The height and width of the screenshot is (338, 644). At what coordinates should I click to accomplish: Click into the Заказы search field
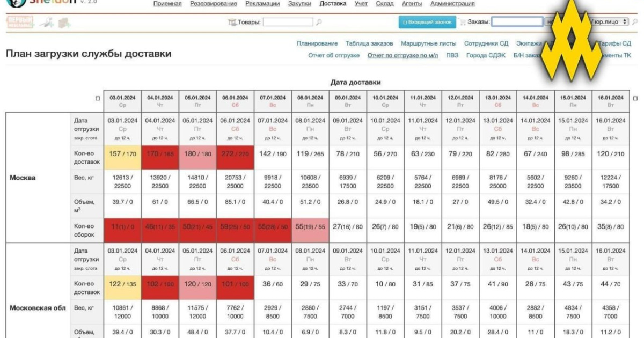(x=517, y=22)
